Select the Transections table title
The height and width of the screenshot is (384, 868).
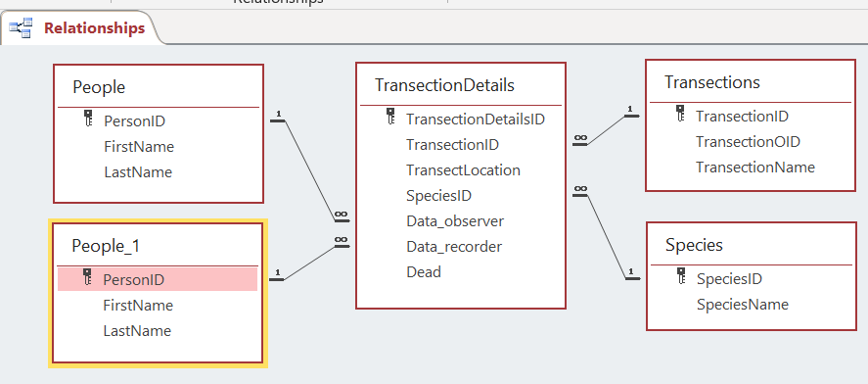coord(711,82)
